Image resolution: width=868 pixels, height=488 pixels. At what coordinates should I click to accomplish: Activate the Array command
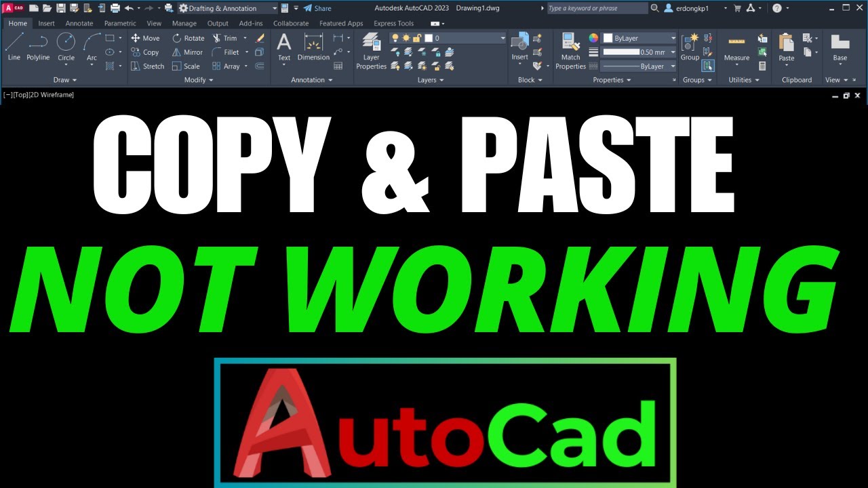point(226,66)
